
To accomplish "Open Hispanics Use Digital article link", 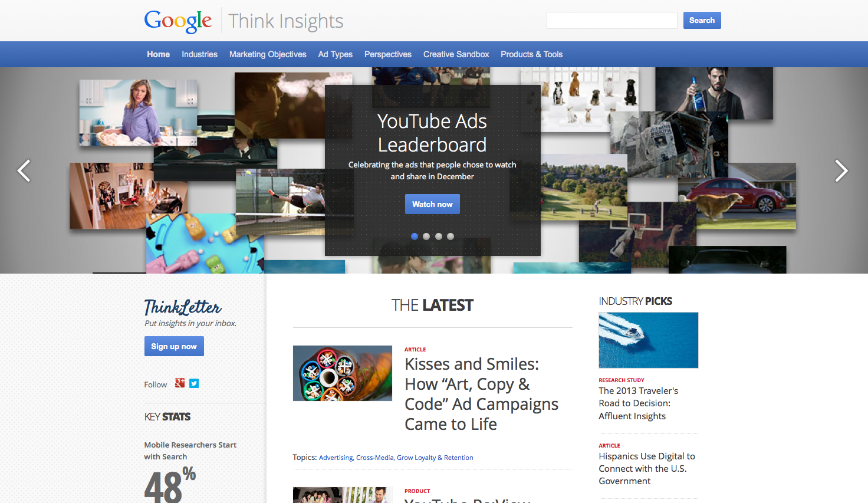I will click(647, 469).
